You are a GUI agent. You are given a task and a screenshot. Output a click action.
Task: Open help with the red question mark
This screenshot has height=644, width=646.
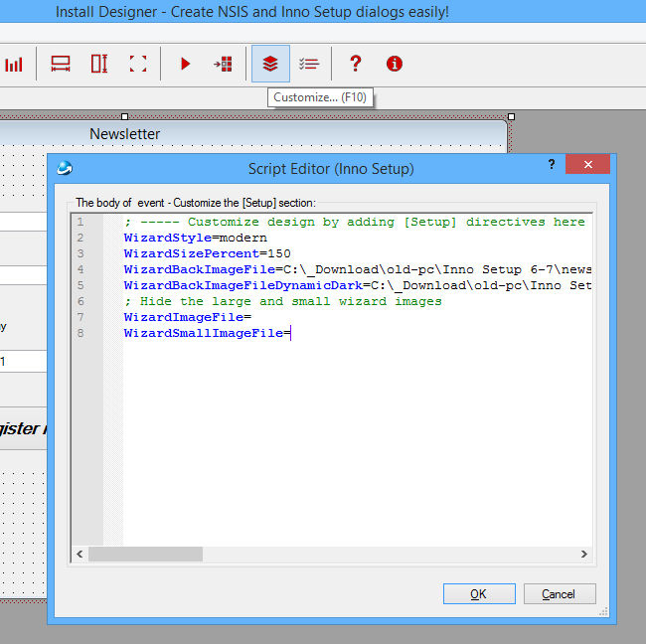coord(356,64)
